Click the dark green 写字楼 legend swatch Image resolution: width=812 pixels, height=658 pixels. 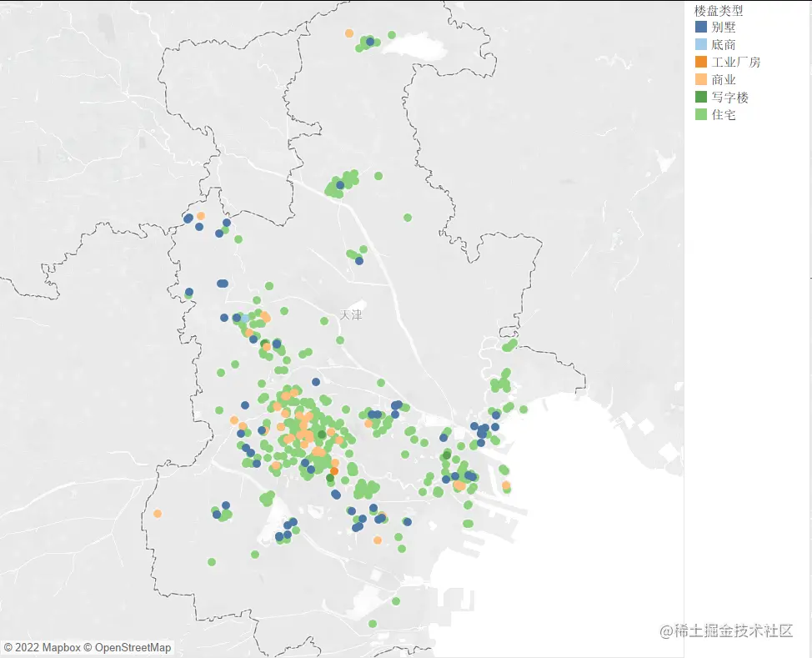[700, 97]
